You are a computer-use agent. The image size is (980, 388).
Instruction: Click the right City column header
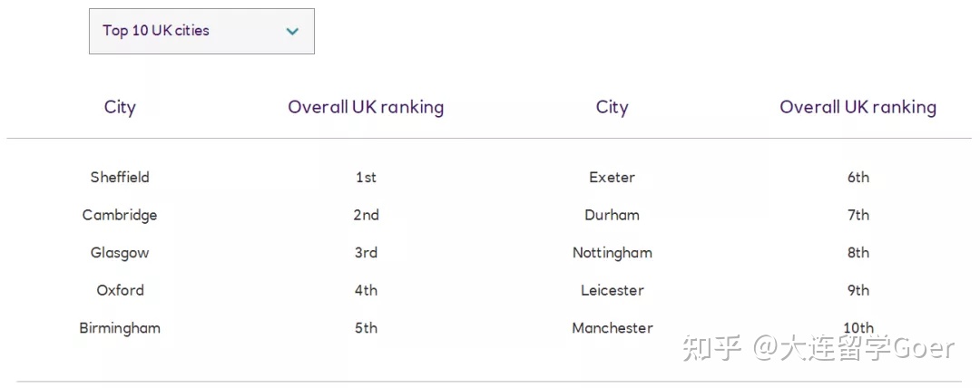point(612,108)
